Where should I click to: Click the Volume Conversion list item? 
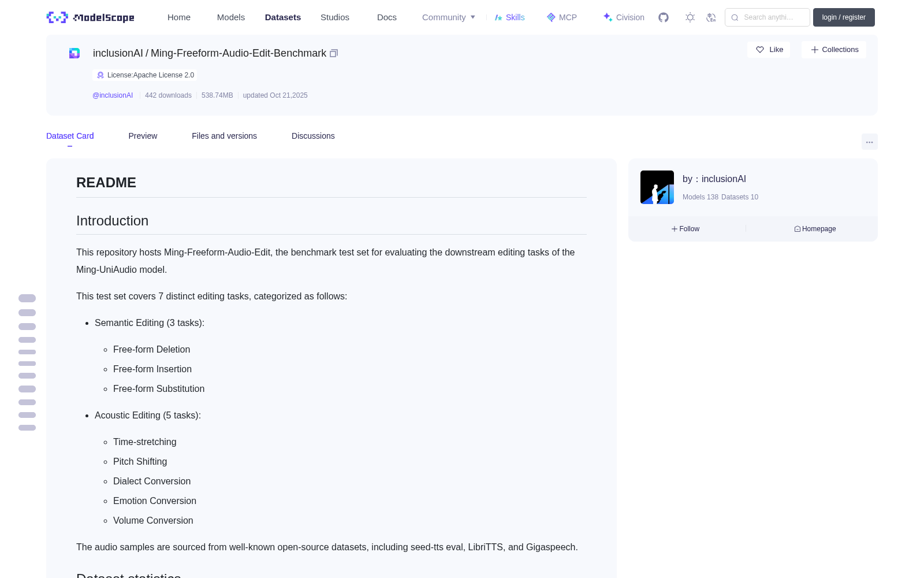(x=153, y=520)
